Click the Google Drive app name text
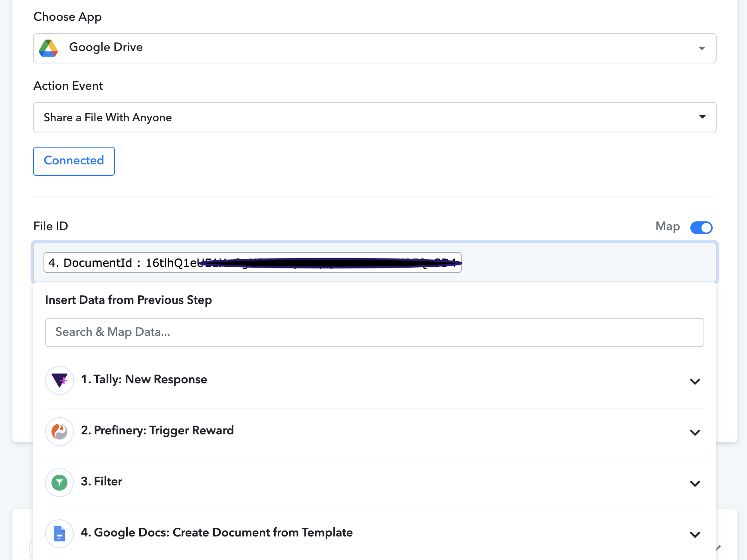 click(106, 47)
